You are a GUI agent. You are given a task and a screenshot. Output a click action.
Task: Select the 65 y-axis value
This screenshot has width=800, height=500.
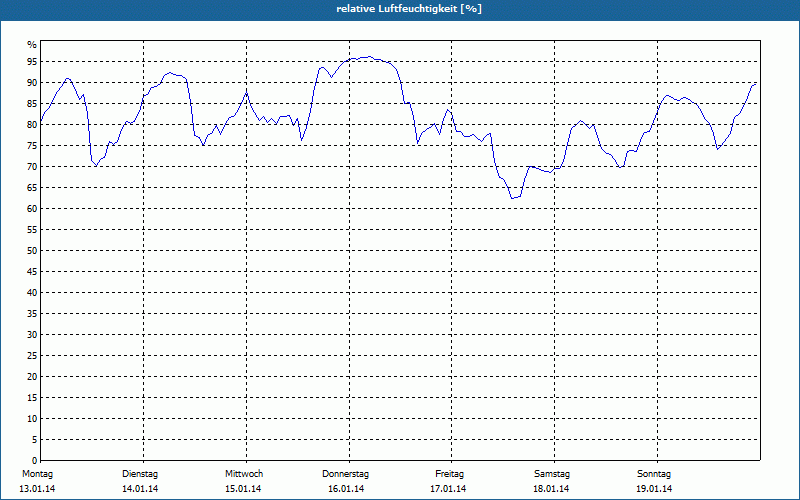click(32, 188)
